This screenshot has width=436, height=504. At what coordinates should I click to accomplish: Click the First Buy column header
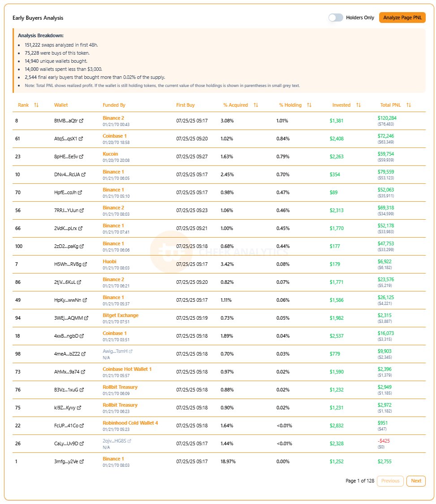186,105
